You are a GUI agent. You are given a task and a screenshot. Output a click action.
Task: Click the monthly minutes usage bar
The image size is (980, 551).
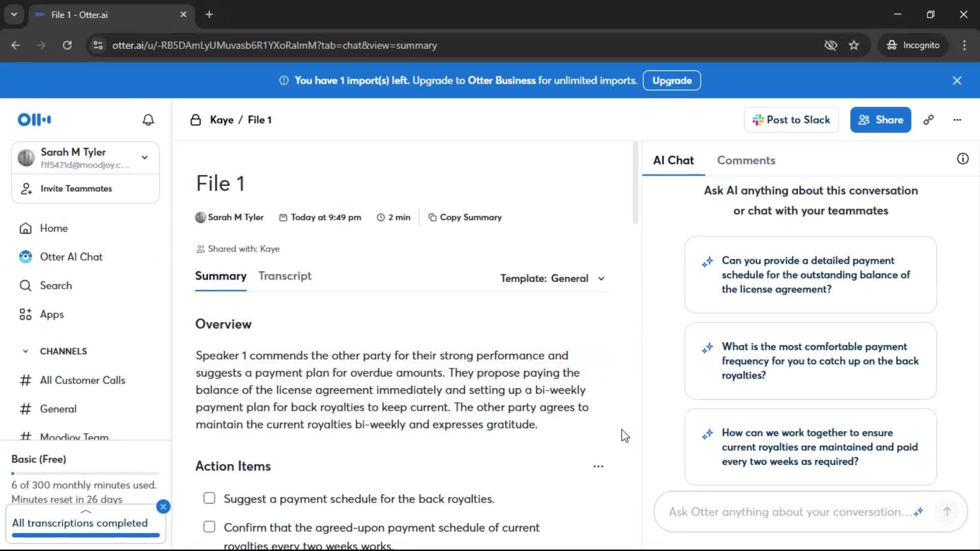pyautogui.click(x=85, y=473)
